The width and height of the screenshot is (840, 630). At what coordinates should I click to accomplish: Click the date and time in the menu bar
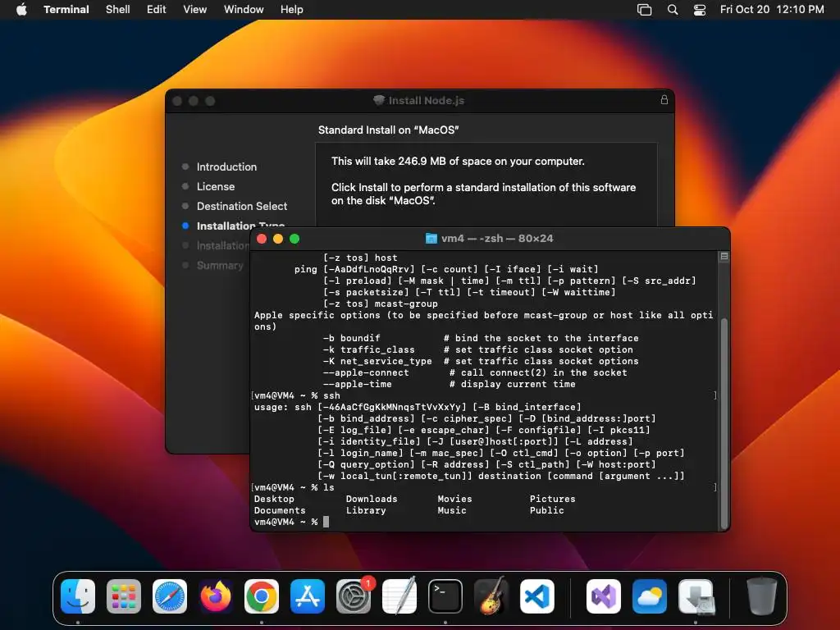coord(772,9)
